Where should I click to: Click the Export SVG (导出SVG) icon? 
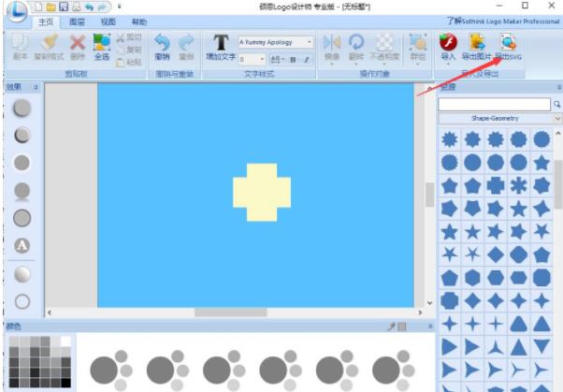tap(508, 43)
